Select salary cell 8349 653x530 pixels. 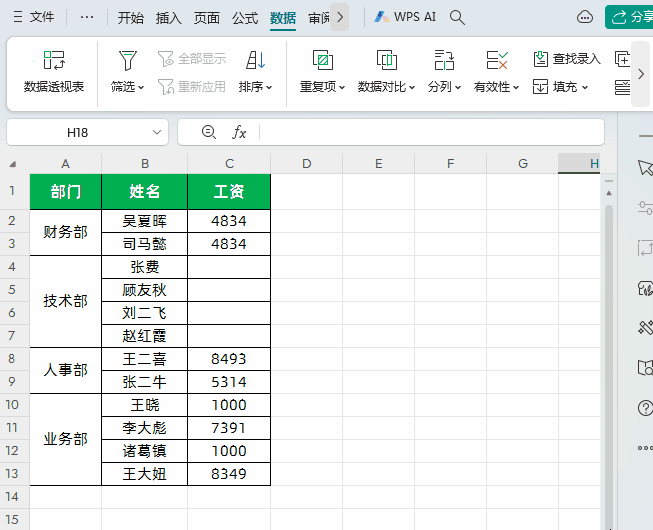click(229, 474)
